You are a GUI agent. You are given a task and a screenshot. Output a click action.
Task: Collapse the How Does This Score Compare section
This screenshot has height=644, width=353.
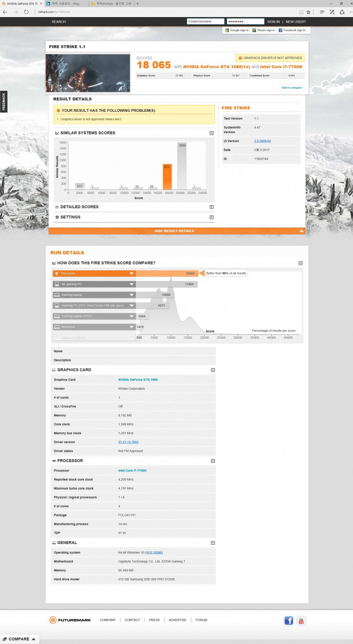(x=301, y=263)
